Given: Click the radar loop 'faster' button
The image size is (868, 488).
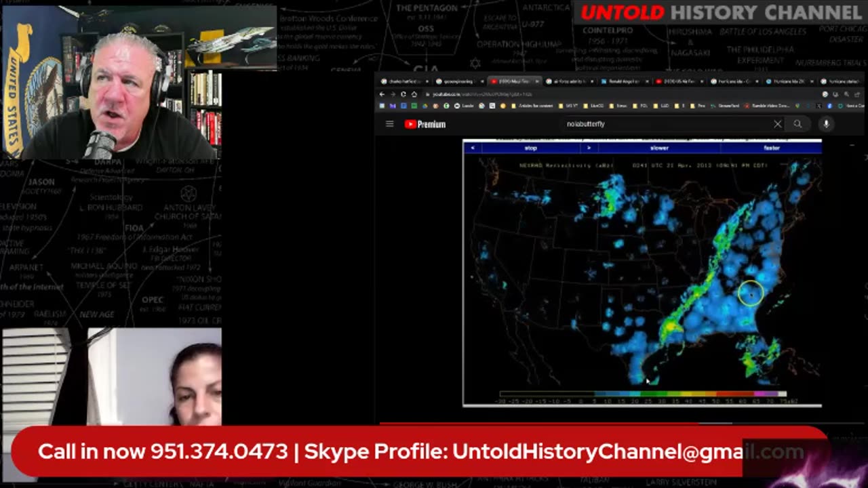Looking at the screenshot, I should [771, 148].
